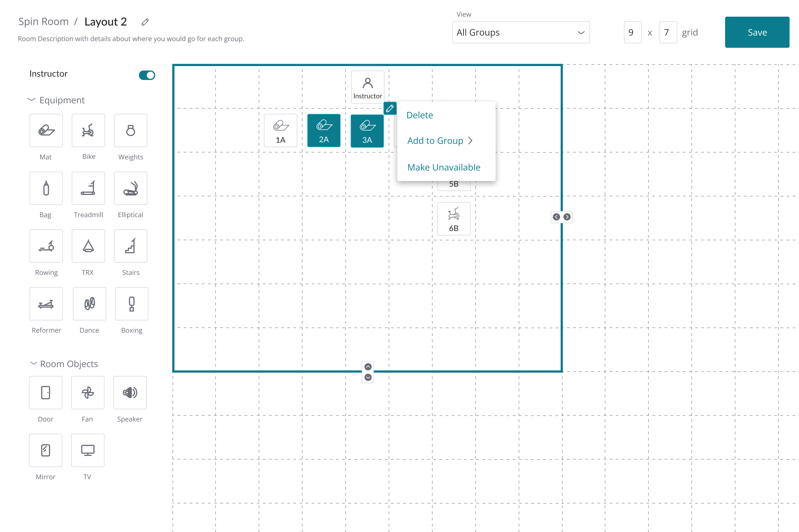Pick the Treadmill equipment tile
Viewport: 799px width, 532px height.
[88, 188]
